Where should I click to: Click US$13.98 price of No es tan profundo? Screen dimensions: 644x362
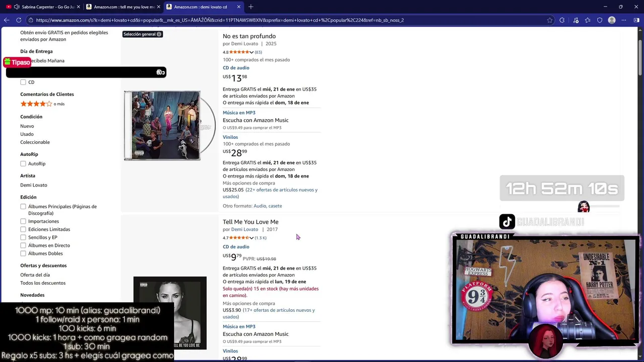click(235, 78)
